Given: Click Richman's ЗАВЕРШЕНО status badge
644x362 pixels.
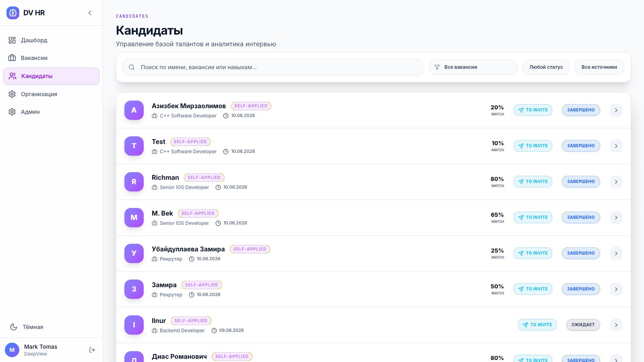Looking at the screenshot, I should (581, 182).
